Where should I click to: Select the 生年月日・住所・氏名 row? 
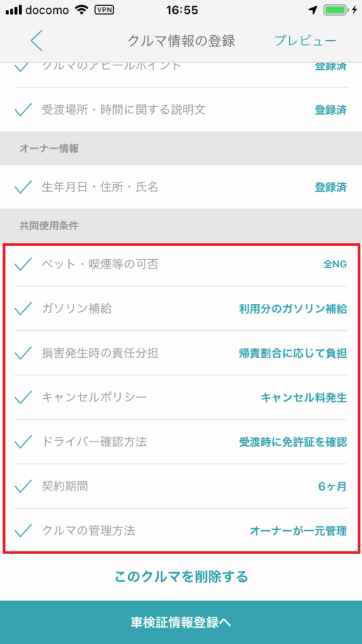[181, 187]
